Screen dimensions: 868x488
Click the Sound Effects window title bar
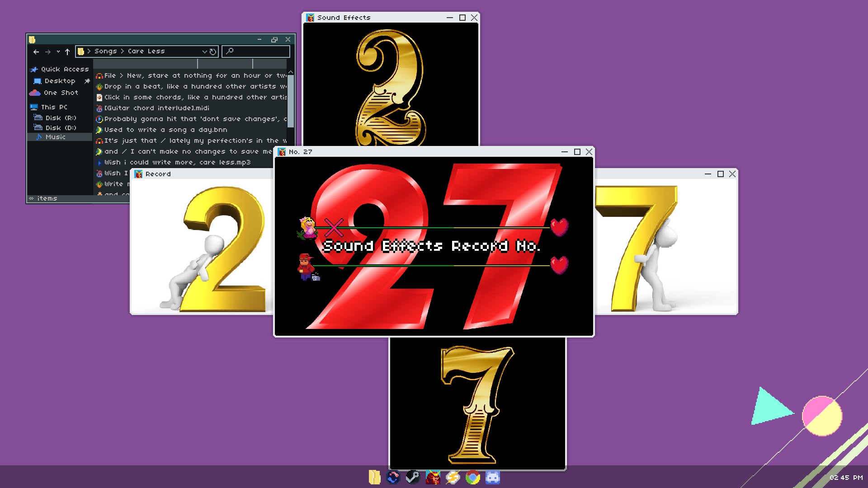391,18
